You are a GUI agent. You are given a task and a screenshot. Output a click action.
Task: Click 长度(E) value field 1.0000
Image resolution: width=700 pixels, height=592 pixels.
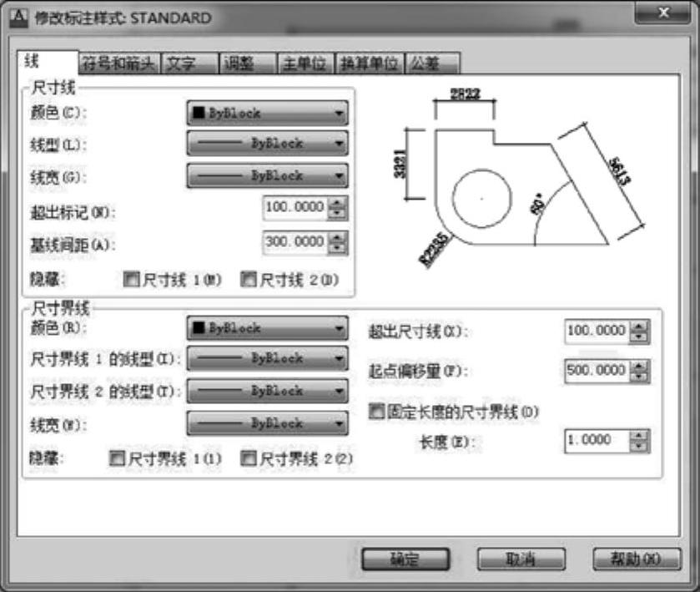coord(597,441)
